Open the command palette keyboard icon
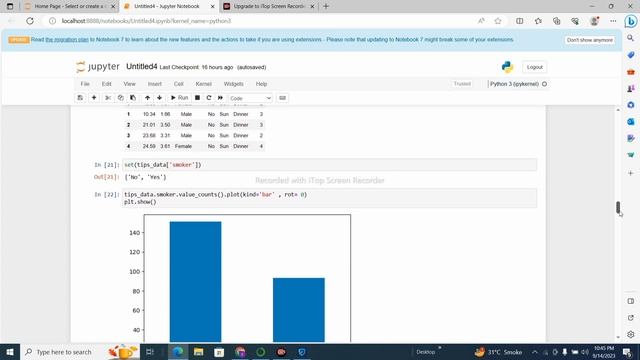640x360 pixels. 282,98
